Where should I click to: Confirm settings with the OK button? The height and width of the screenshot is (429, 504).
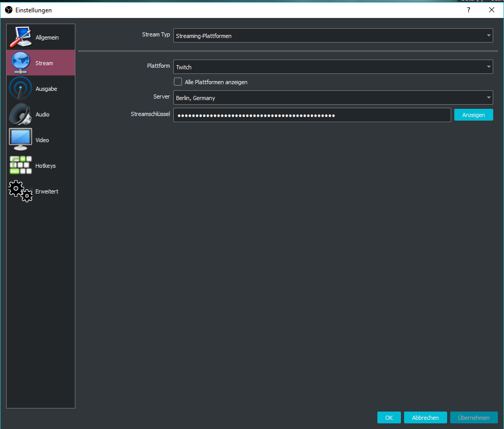[x=389, y=418]
